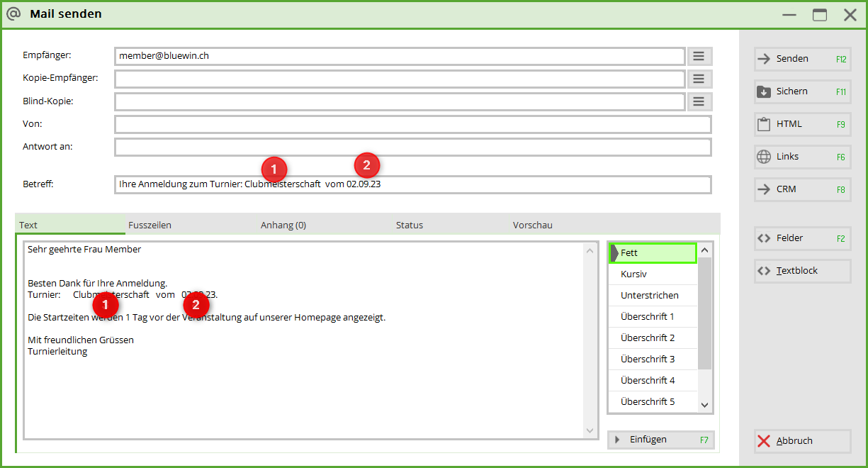Screen dimensions: 868x468
Task: Click into the Von sender field
Action: click(412, 124)
